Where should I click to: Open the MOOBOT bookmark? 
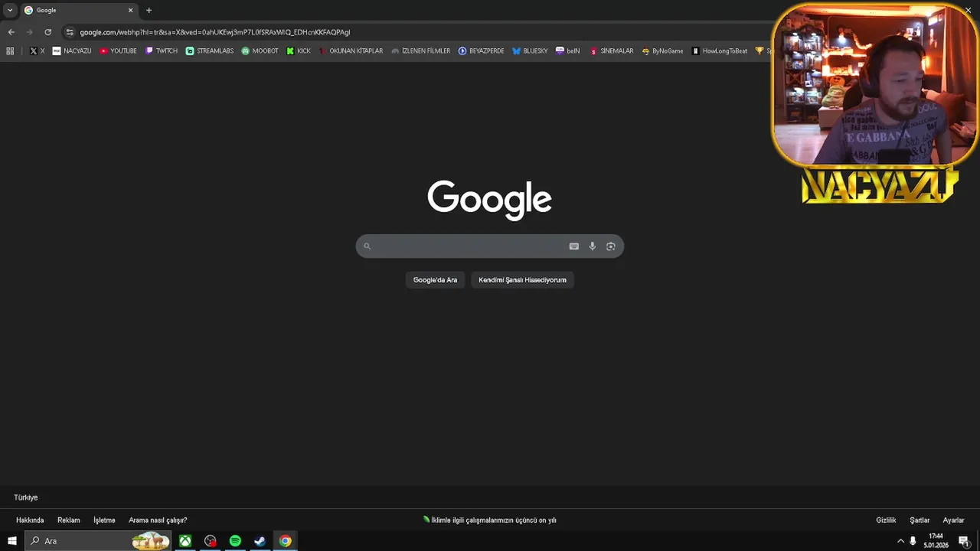coord(260,51)
